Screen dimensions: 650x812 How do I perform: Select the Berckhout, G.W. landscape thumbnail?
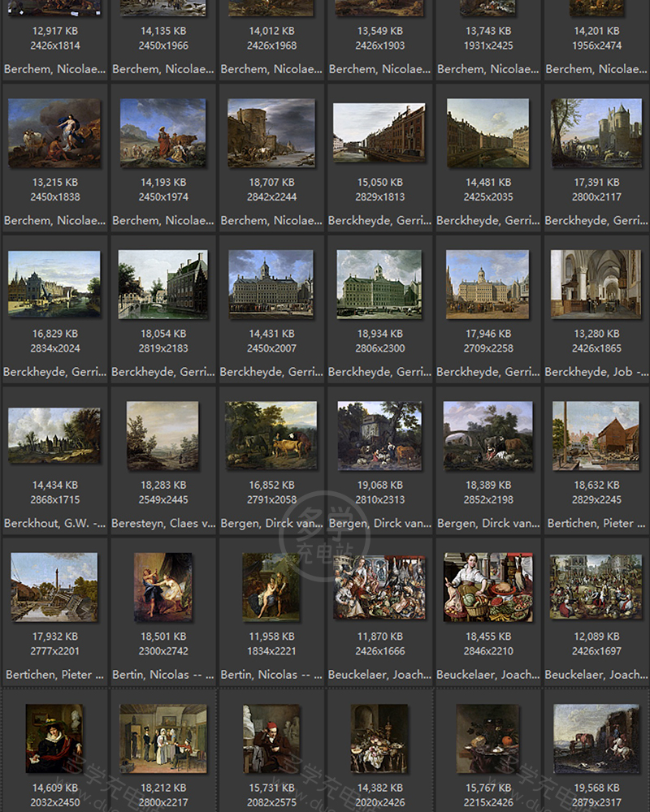(54, 436)
